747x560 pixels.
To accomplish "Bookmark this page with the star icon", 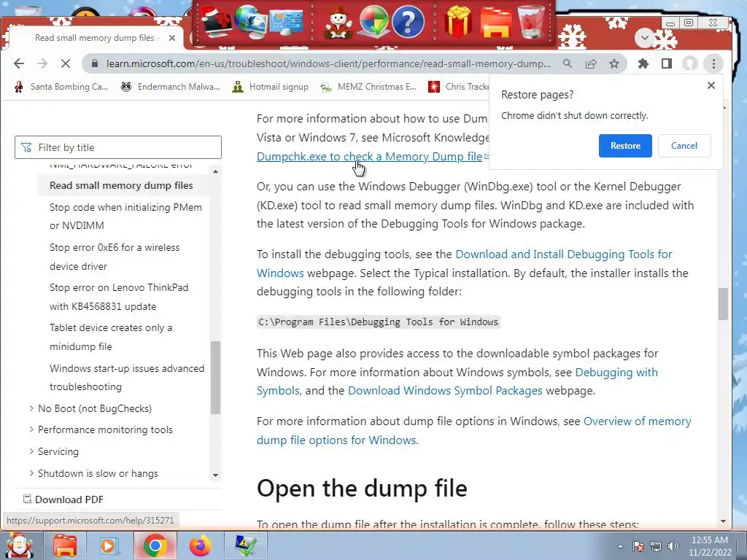I will coord(614,64).
